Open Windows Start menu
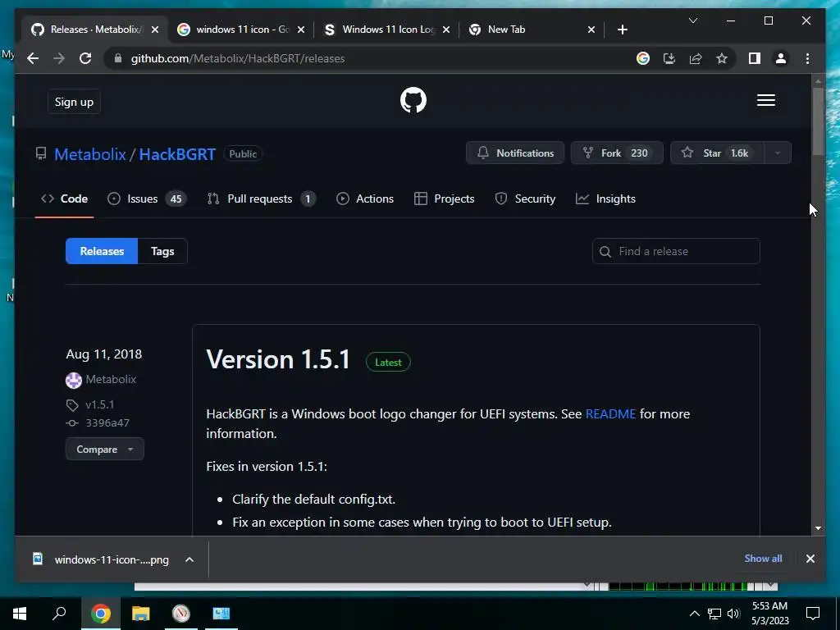Viewport: 840px width, 630px height. pyautogui.click(x=20, y=614)
